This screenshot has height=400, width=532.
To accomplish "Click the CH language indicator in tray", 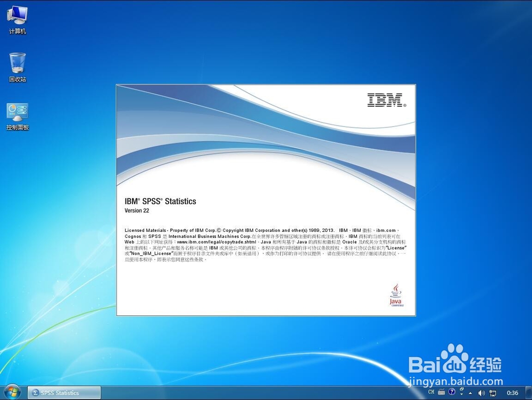I will point(431,392).
